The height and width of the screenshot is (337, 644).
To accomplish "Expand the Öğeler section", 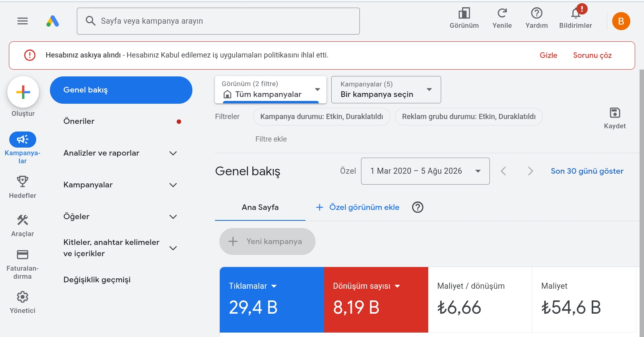I will click(173, 217).
